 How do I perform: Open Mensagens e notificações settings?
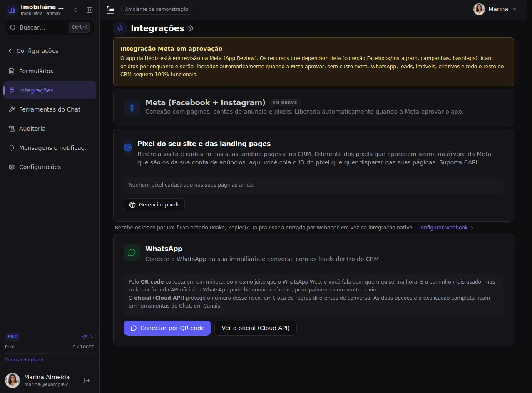coord(50,148)
